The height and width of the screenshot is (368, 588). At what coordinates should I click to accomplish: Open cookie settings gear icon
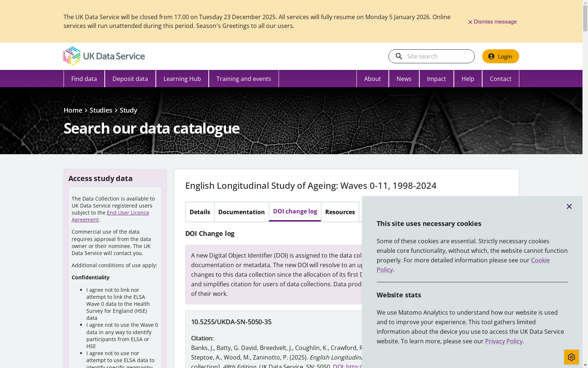pyautogui.click(x=571, y=357)
